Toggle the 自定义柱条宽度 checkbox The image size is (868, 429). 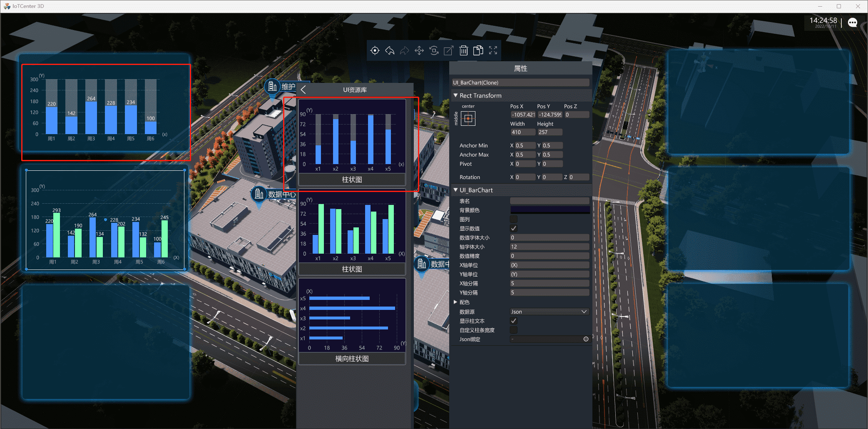[x=514, y=330]
